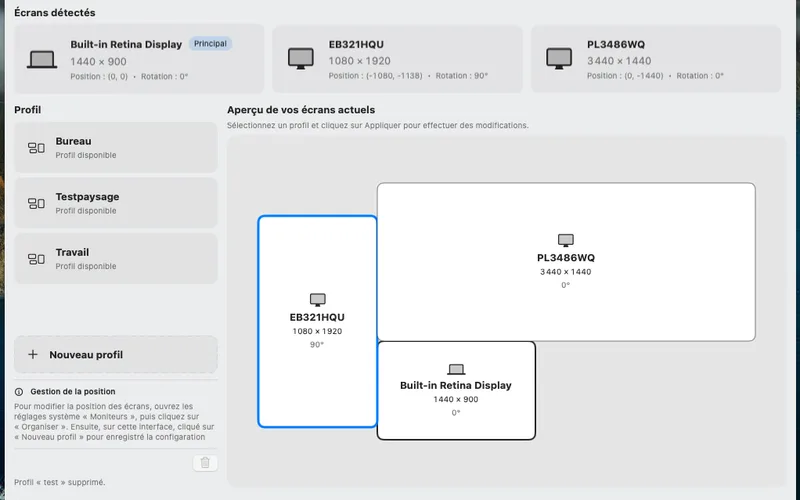Click 'Profil disponible' under Bureau
800x500 pixels.
(86, 155)
